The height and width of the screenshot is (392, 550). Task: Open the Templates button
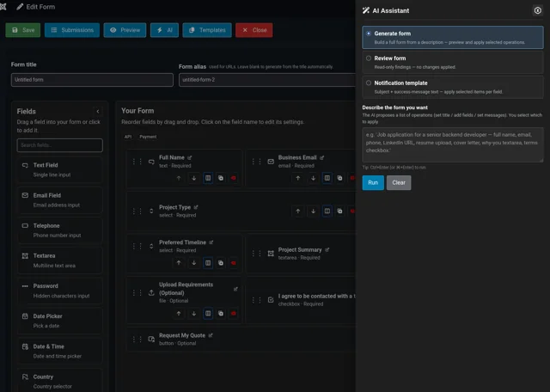[x=207, y=30]
